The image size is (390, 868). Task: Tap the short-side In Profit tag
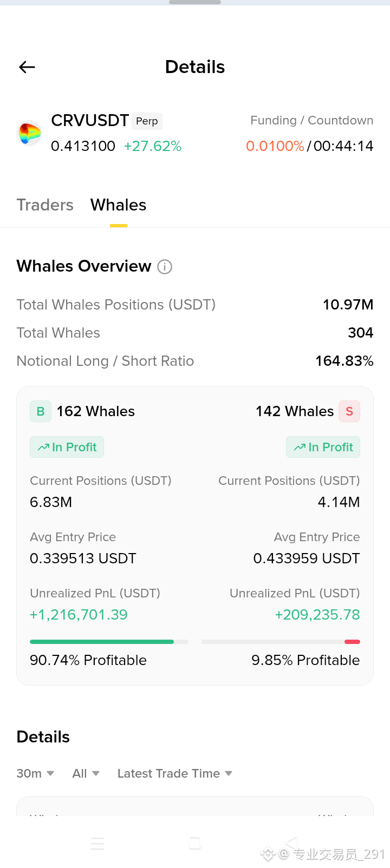[323, 447]
